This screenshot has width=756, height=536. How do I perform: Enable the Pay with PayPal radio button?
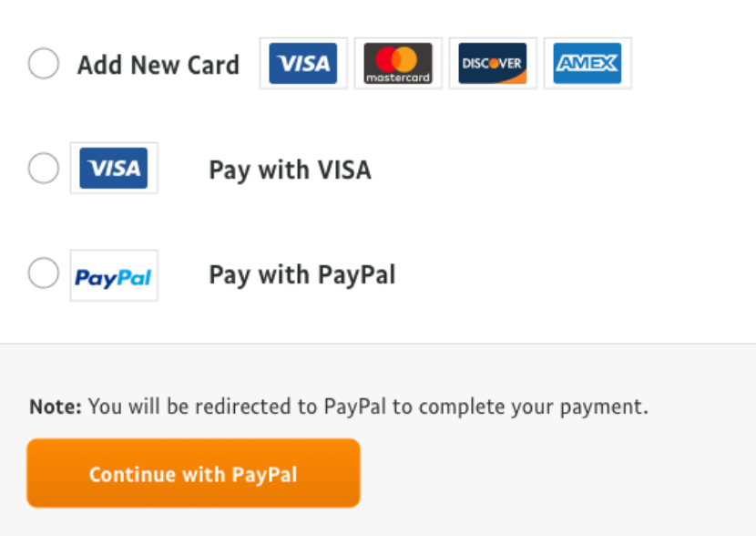click(44, 273)
